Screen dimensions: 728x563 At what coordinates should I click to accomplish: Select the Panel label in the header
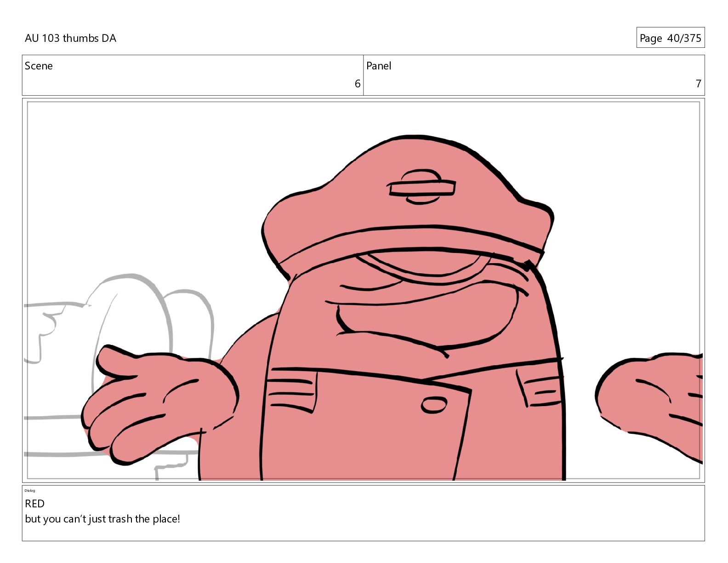[x=379, y=66]
